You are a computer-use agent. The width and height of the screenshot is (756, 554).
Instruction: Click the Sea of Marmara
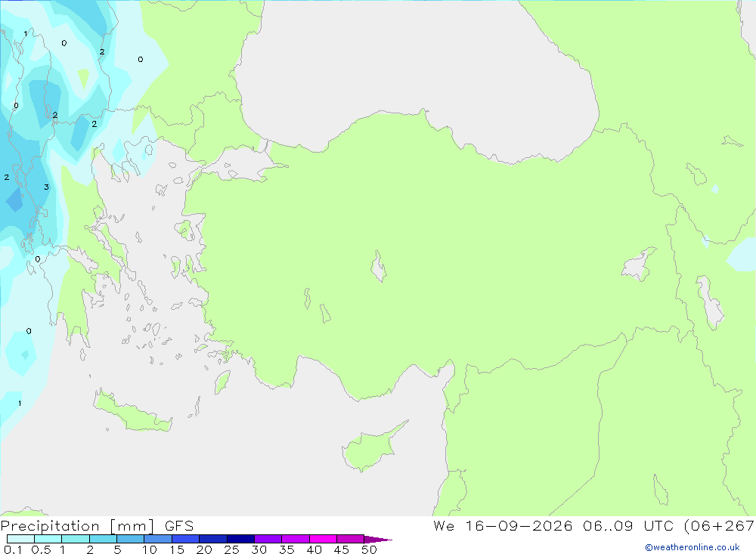coord(237,165)
